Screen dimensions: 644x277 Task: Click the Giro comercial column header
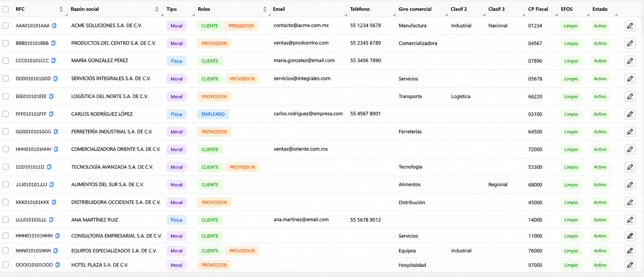coord(415,9)
